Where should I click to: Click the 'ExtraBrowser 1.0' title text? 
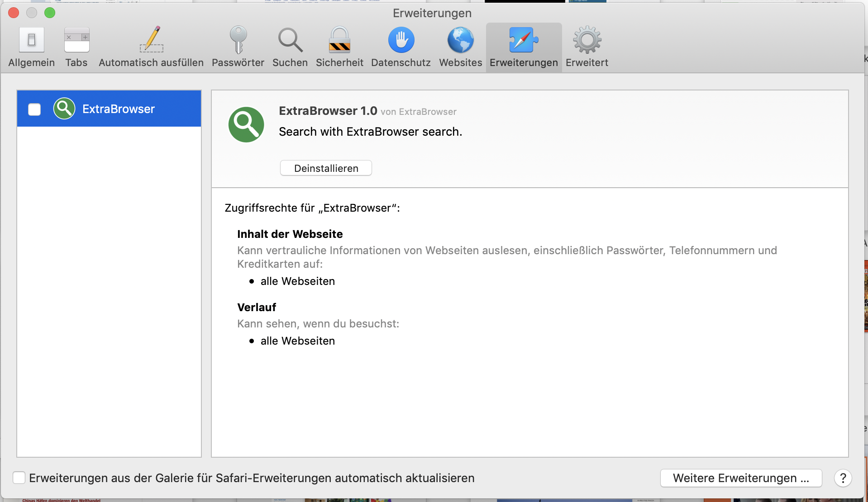point(328,111)
